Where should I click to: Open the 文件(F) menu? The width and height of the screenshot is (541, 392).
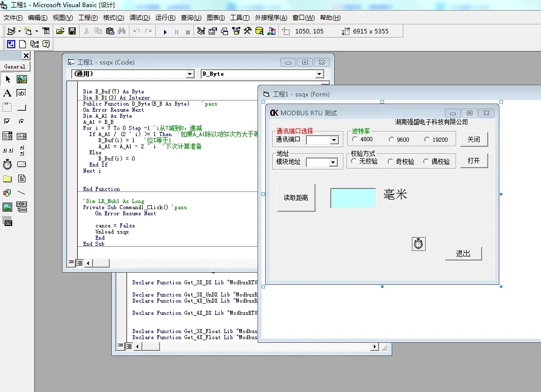13,18
